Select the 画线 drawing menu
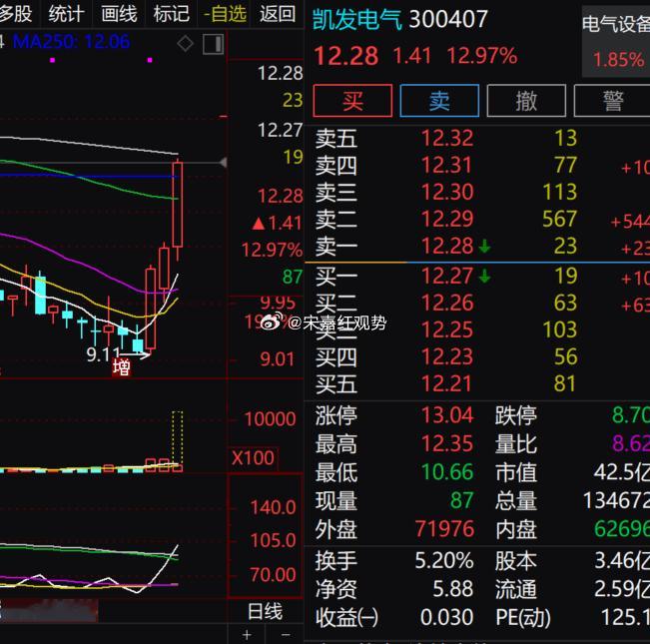 [x=119, y=14]
